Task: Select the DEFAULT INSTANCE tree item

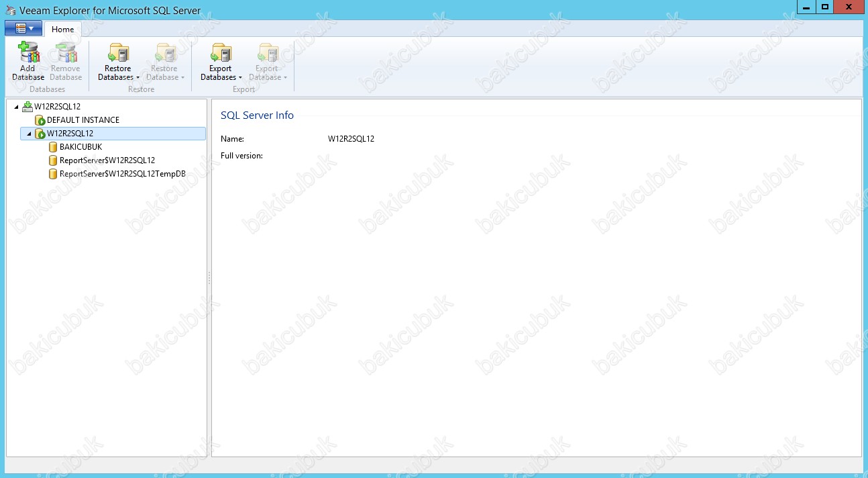Action: pyautogui.click(x=83, y=120)
